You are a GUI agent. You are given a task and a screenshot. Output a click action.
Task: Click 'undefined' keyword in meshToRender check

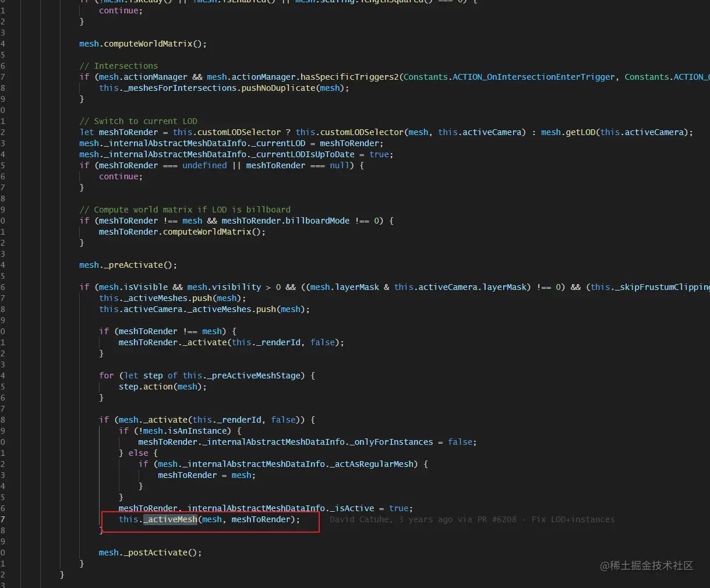click(x=204, y=165)
